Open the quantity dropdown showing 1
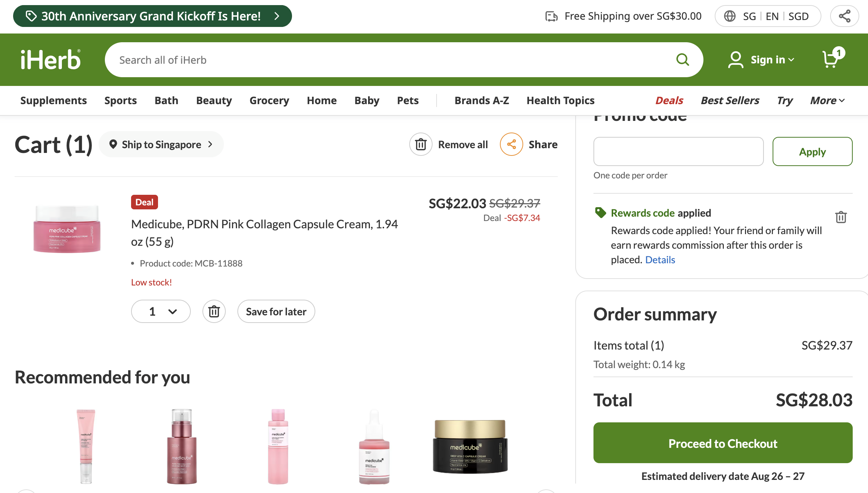The image size is (868, 493). [161, 312]
